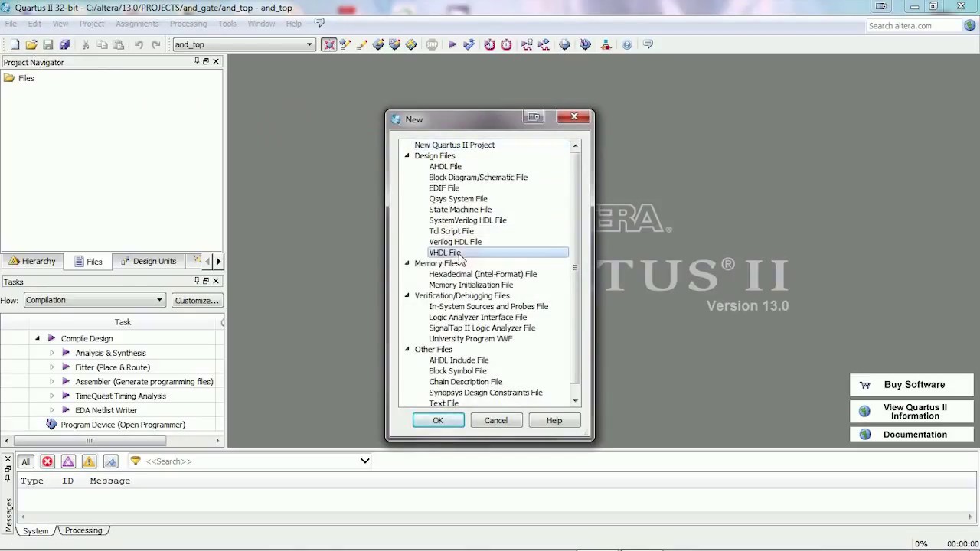Image resolution: width=980 pixels, height=551 pixels.
Task: Click the message Search input field
Action: [250, 461]
